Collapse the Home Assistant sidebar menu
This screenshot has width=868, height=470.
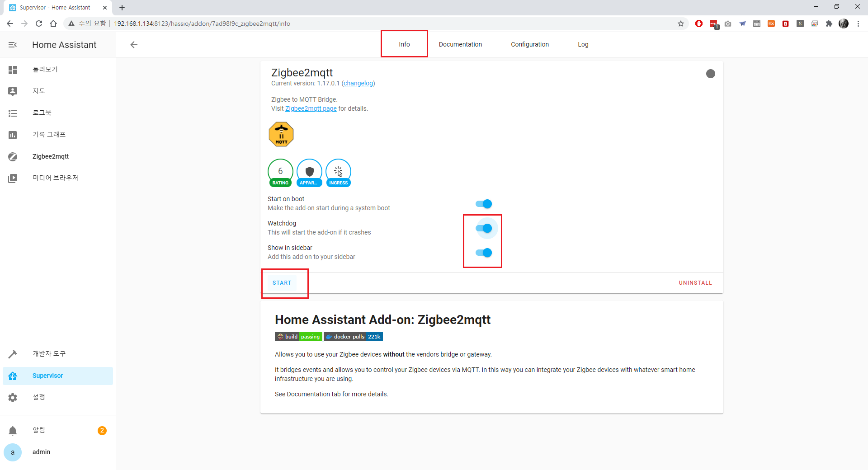click(x=13, y=45)
